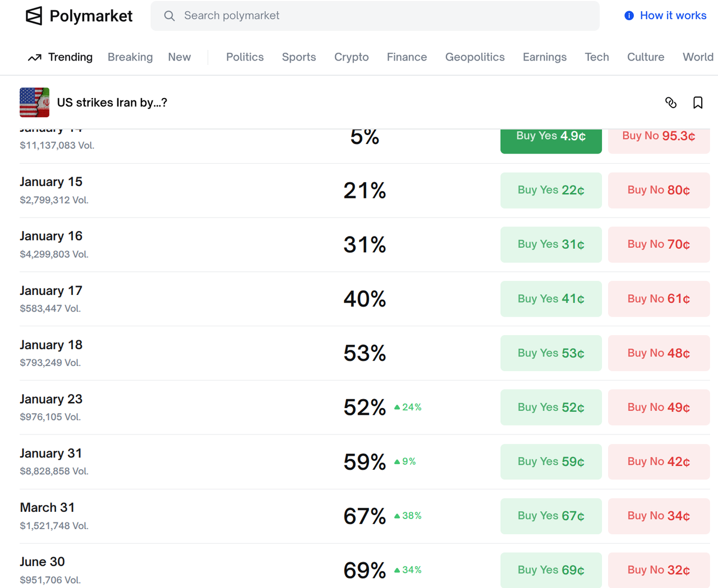Image resolution: width=718 pixels, height=588 pixels.
Task: Open the Politics category
Action: 245,57
